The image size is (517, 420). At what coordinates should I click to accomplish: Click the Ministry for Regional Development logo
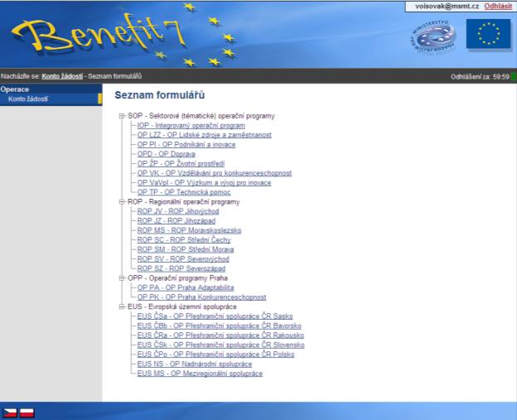pos(433,36)
